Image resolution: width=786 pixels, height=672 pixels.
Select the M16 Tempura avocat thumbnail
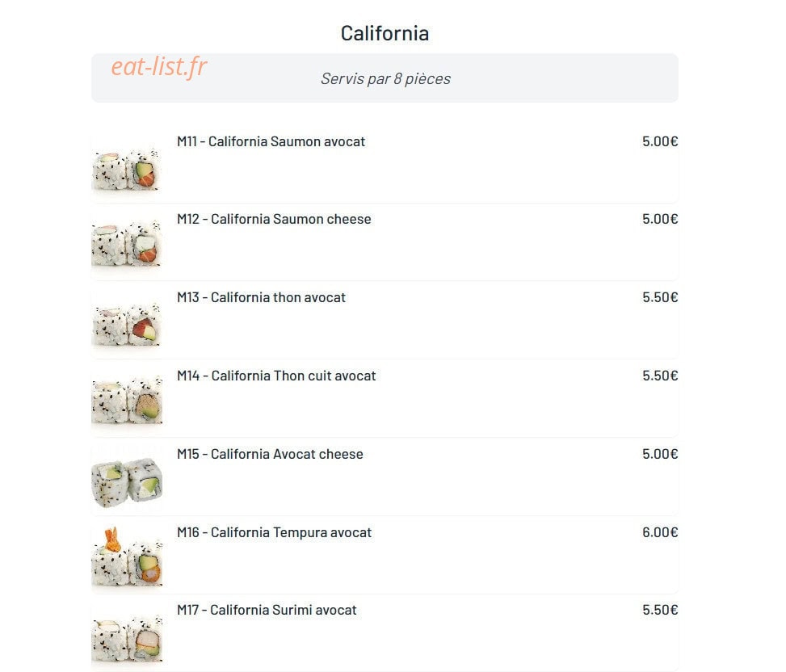[x=127, y=558]
